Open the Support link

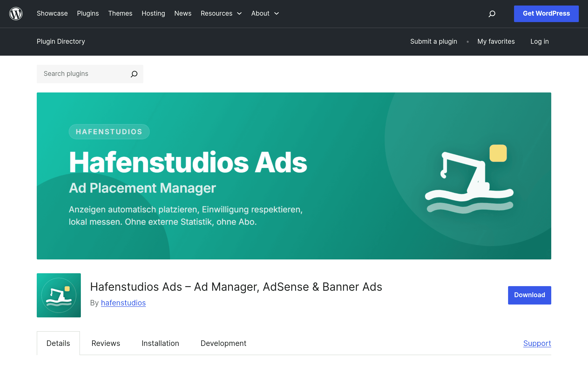point(537,343)
